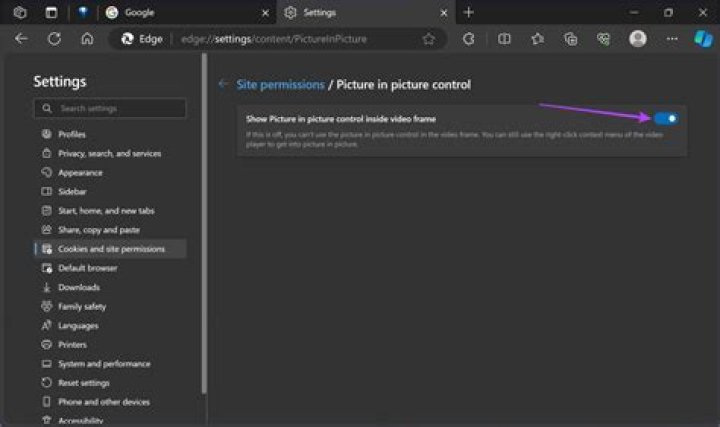Select Cookies and site permissions
This screenshot has height=427, width=720.
pos(110,249)
